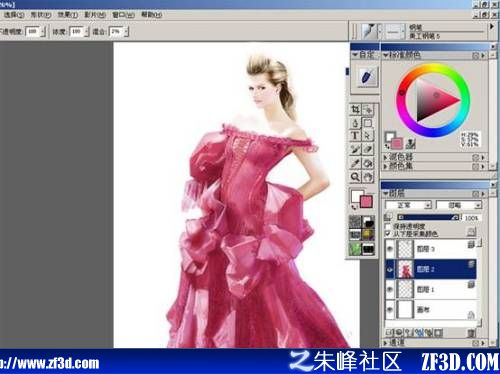Expand the 通道 channels panel
The image size is (500, 374).
tap(386, 342)
